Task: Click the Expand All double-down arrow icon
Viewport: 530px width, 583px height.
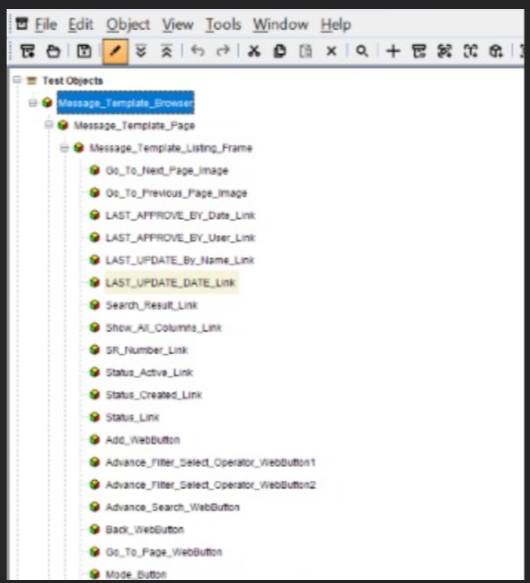Action: tap(141, 51)
